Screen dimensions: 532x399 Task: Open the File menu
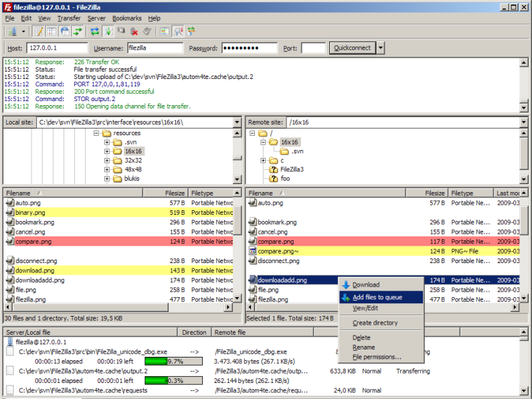(10, 18)
